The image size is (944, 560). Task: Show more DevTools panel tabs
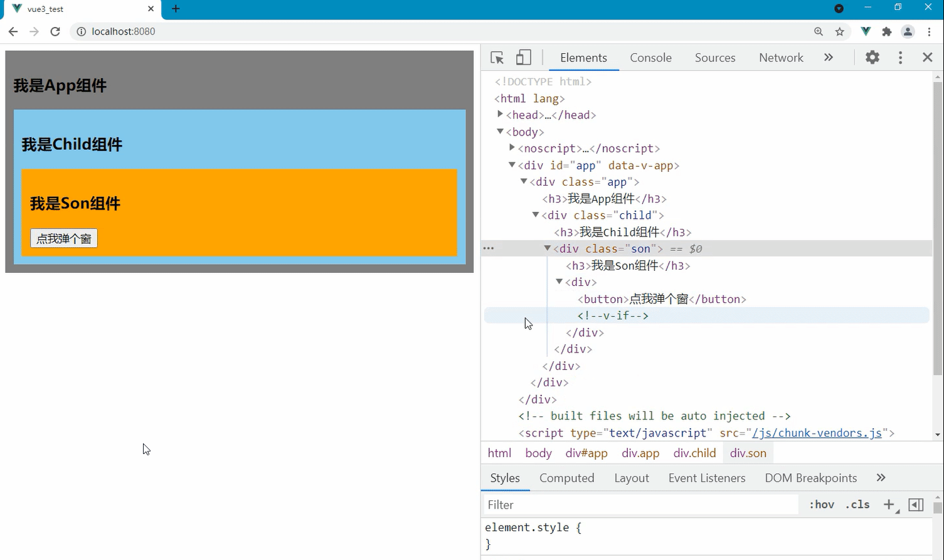(x=829, y=58)
